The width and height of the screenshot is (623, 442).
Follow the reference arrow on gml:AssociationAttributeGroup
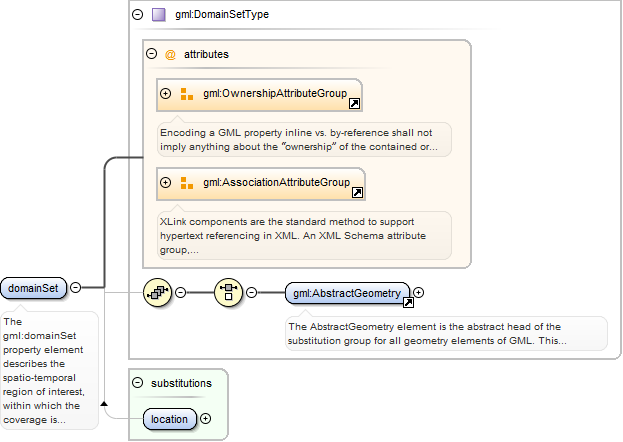pyautogui.click(x=357, y=192)
